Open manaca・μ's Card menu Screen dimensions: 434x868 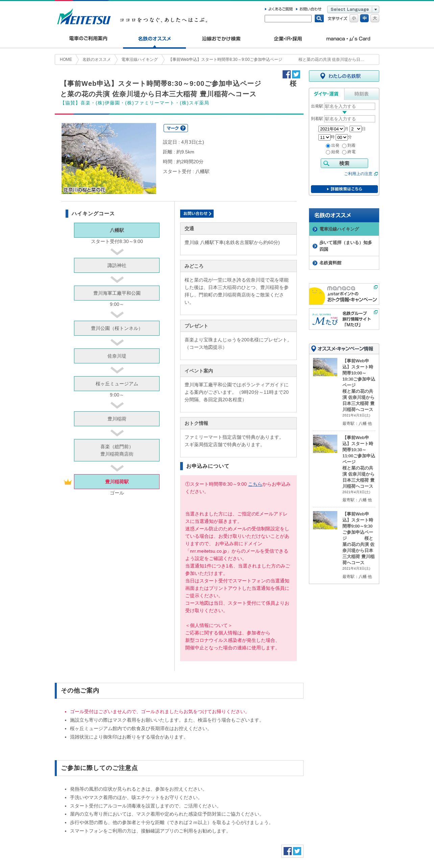348,39
